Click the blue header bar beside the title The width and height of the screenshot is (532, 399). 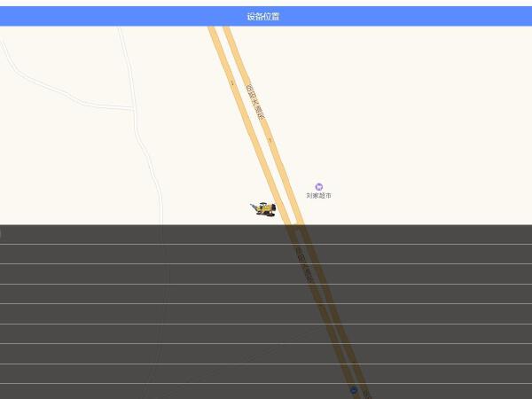click(x=407, y=16)
